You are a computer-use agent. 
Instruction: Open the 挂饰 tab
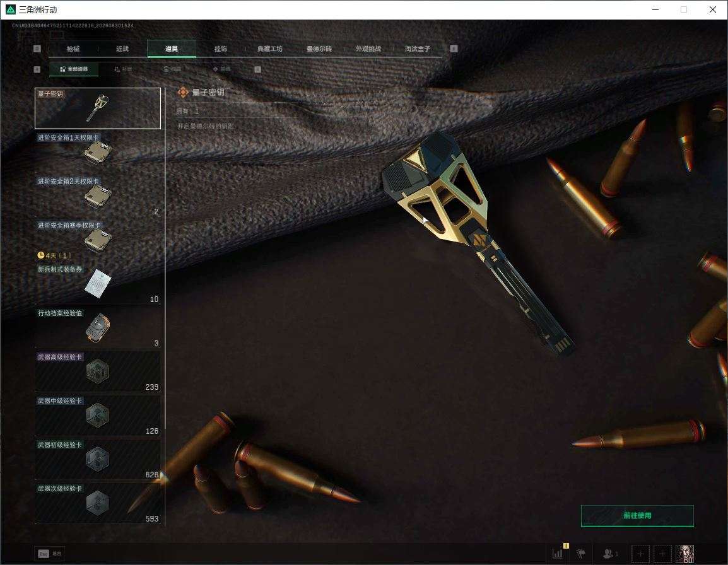[221, 49]
